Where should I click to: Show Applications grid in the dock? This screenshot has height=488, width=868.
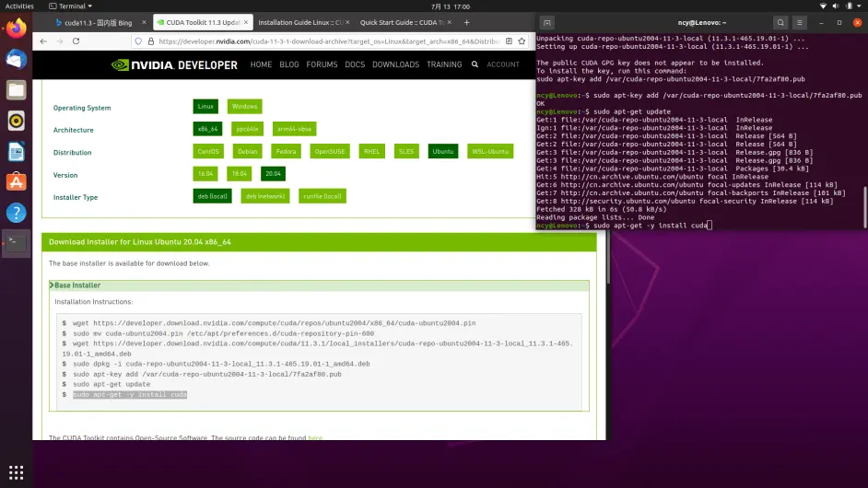tap(16, 472)
